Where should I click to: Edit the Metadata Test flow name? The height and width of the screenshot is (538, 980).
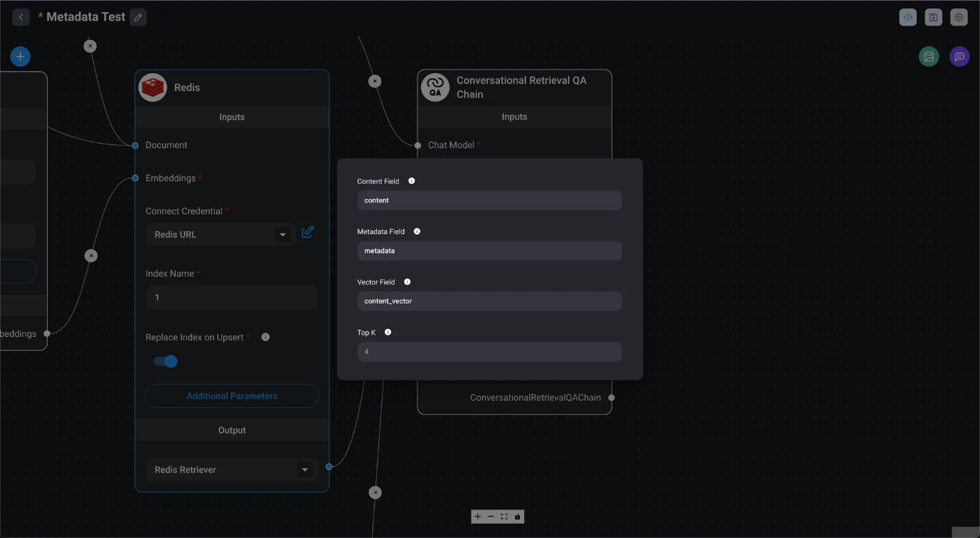[138, 17]
